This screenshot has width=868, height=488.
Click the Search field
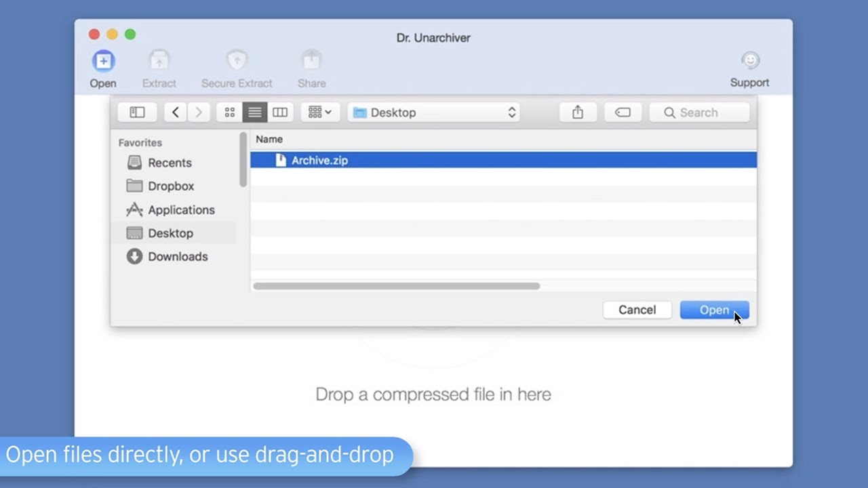click(699, 113)
